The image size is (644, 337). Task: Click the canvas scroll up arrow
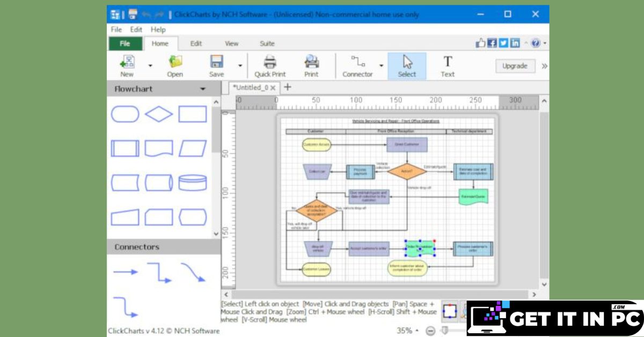pos(545,101)
